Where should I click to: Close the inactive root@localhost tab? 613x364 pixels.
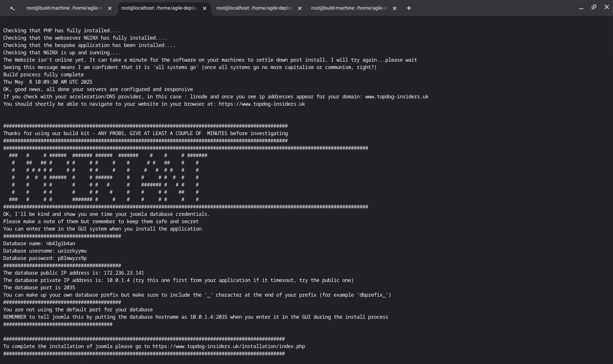(299, 9)
